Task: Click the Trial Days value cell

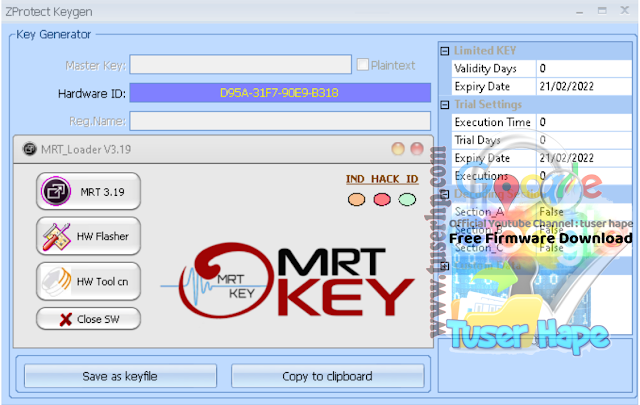Action: [584, 140]
